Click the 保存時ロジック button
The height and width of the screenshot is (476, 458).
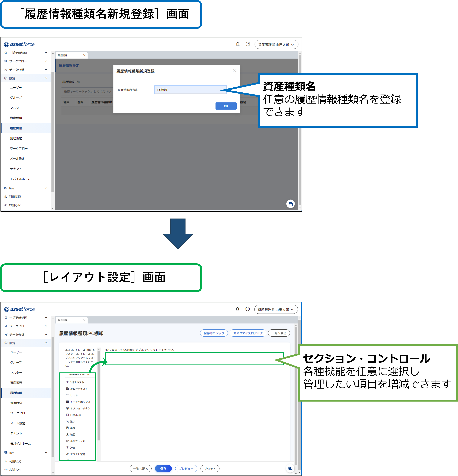click(x=214, y=333)
